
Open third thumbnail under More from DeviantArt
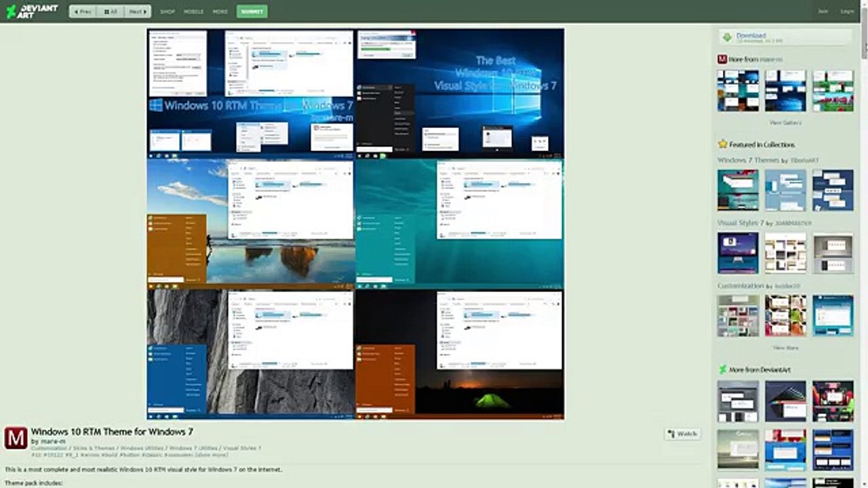click(x=833, y=401)
